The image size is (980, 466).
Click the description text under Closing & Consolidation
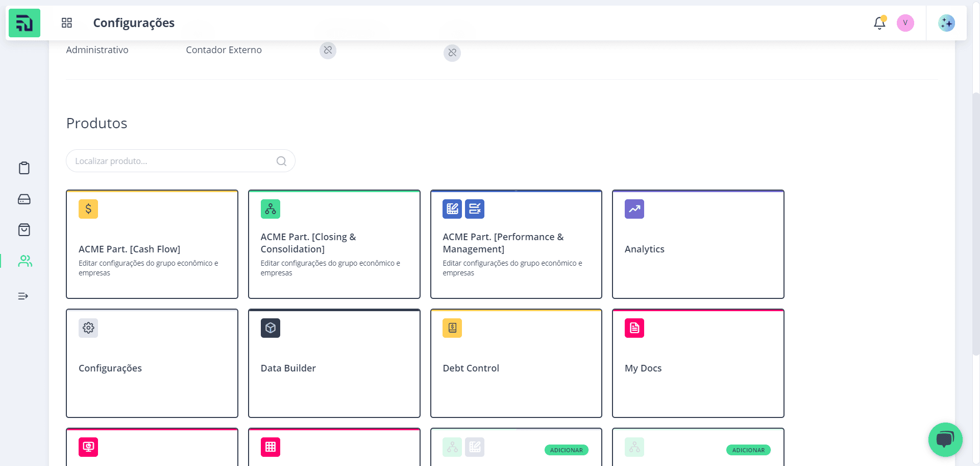331,268
